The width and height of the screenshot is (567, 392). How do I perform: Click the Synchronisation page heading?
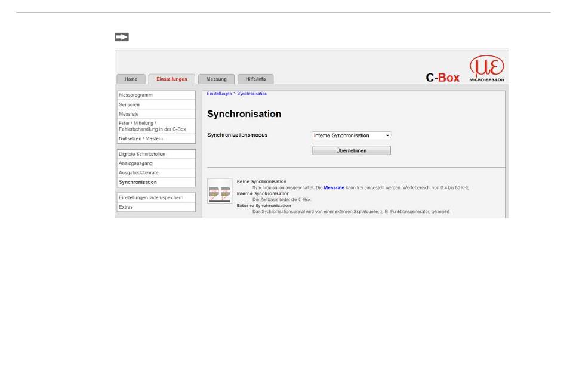244,114
